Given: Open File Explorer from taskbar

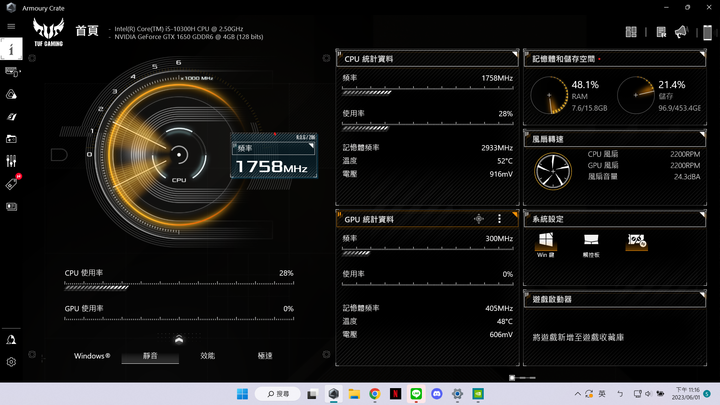Looking at the screenshot, I should click(x=354, y=394).
